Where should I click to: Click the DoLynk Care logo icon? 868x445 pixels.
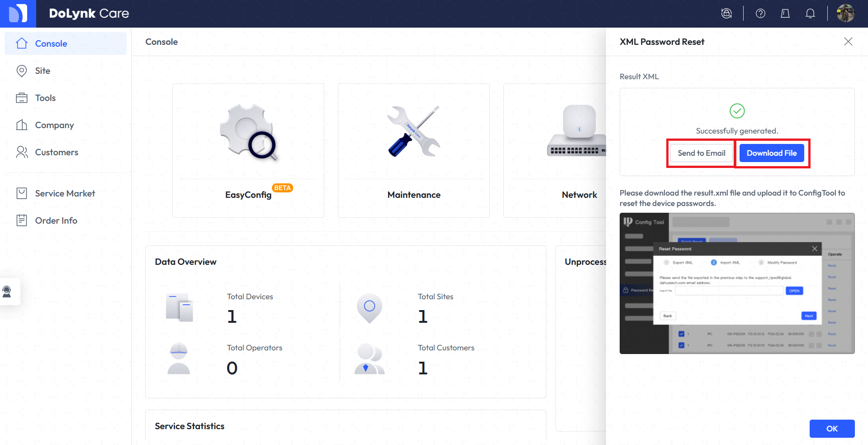tap(18, 14)
